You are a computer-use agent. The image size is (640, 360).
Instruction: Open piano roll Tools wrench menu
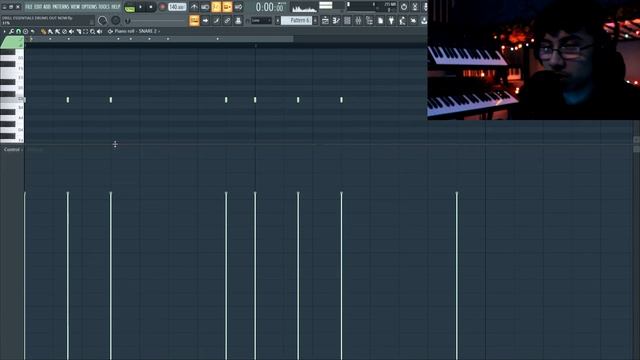[x=11, y=31]
